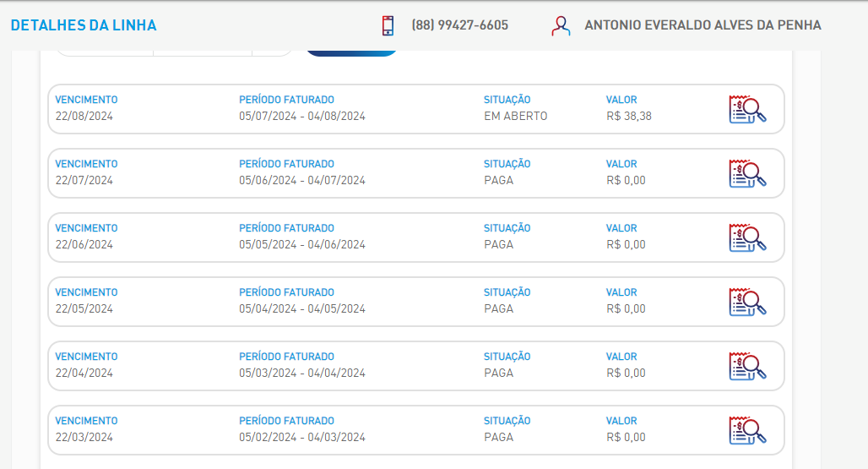Image resolution: width=868 pixels, height=469 pixels.
Task: Click the DETALHES DA LINHA heading
Action: (84, 25)
